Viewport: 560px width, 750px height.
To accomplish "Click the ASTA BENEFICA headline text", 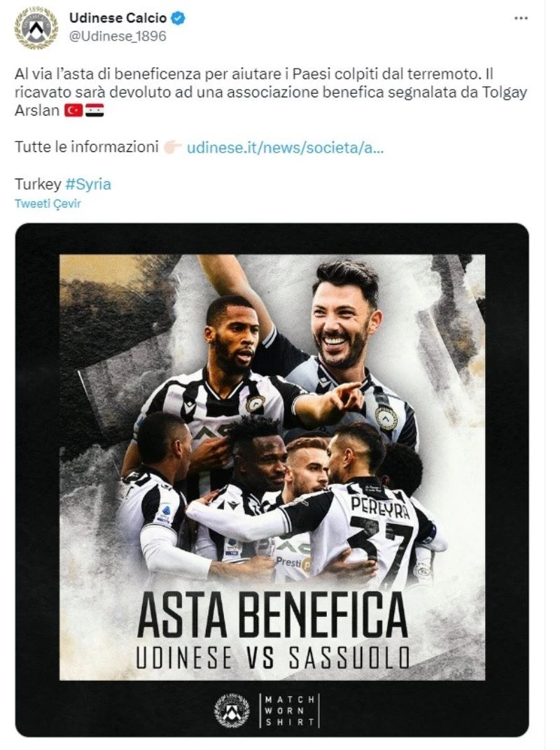I will [272, 615].
